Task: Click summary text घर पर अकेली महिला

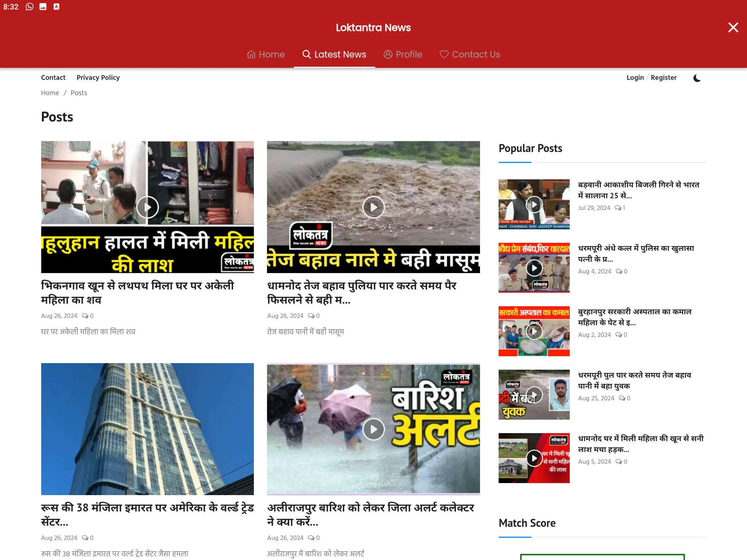Action: pos(88,332)
